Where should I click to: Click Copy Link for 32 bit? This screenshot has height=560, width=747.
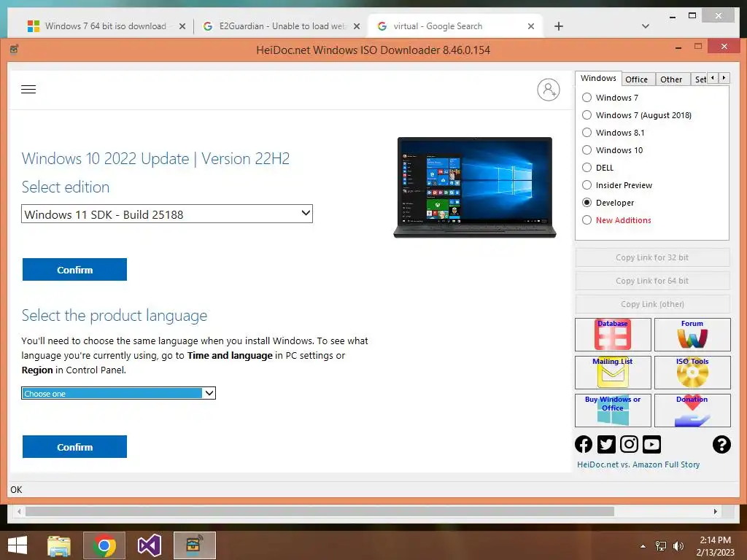pyautogui.click(x=652, y=257)
